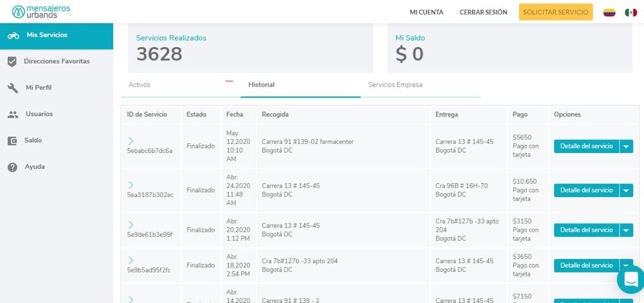Click the Usuarios people icon
The width and height of the screenshot is (644, 303).
(12, 114)
